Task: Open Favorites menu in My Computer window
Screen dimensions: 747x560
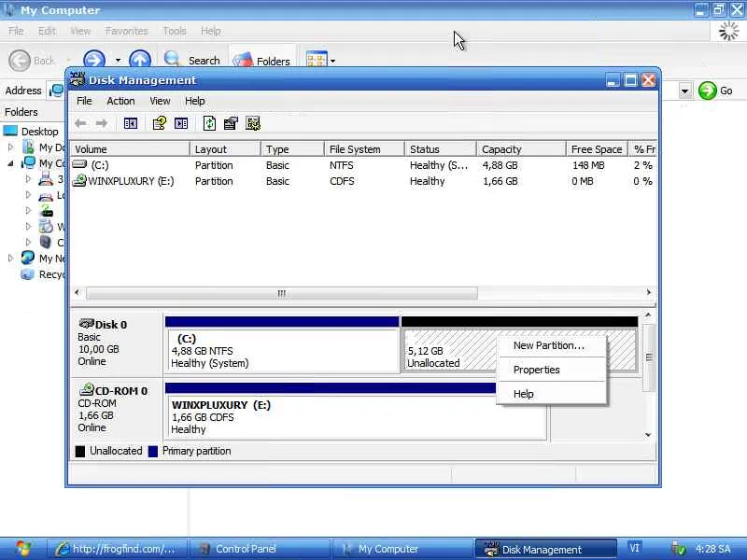Action: [126, 31]
